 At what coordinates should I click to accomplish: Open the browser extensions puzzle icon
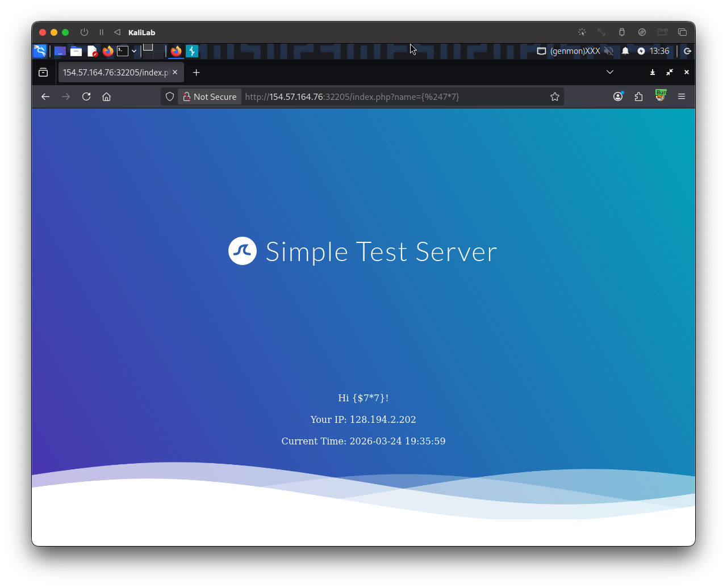638,96
